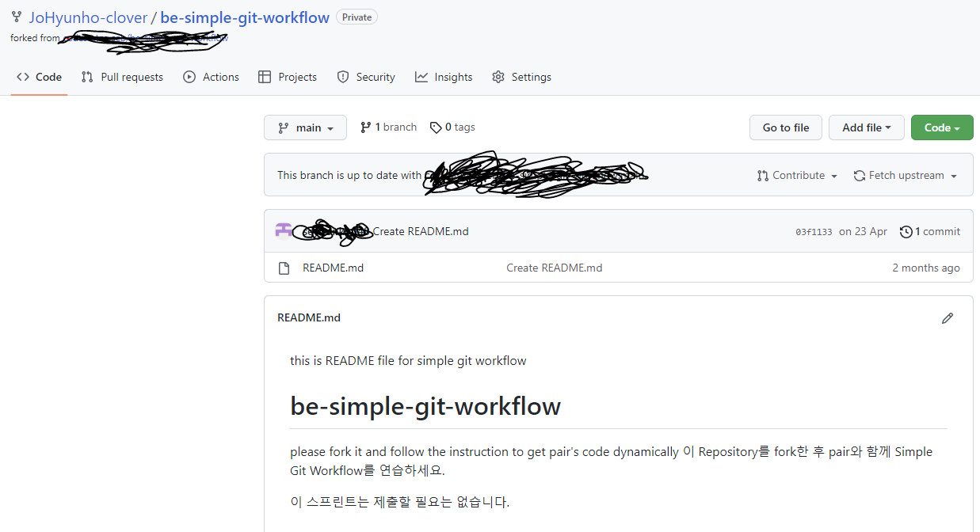This screenshot has height=532, width=980.
Task: Click the Go to file button
Action: 786,127
